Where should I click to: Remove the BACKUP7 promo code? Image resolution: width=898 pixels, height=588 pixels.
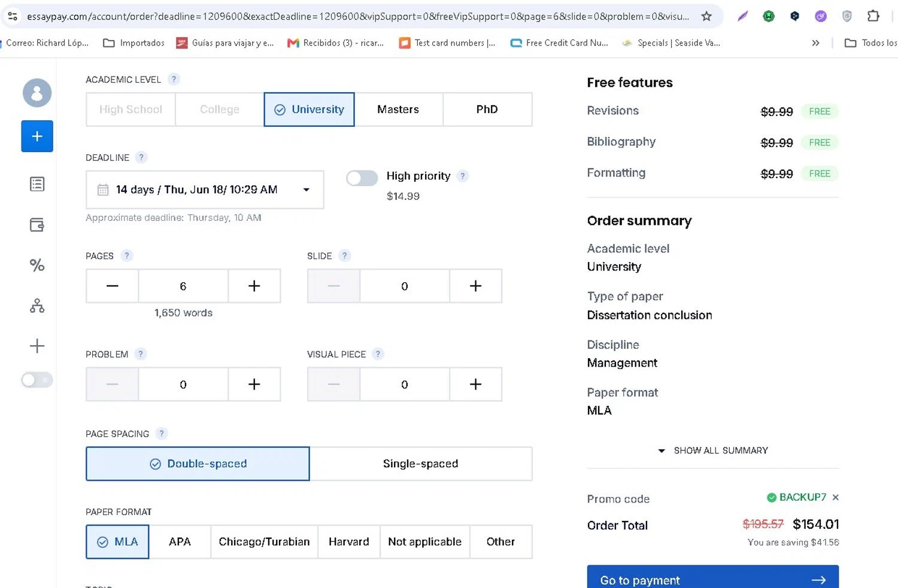point(836,497)
